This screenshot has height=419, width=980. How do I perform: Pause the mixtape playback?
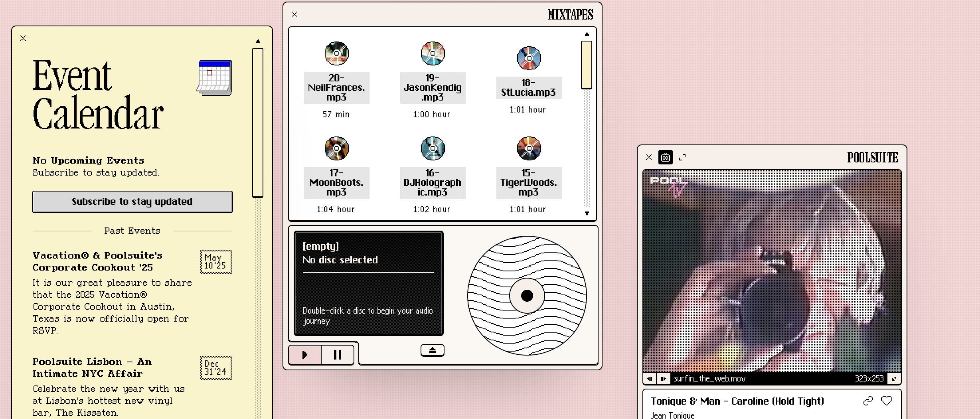click(337, 355)
